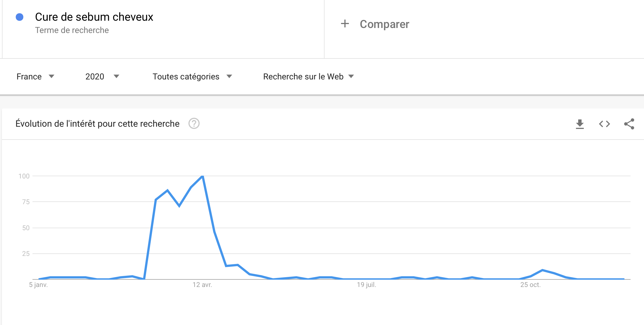This screenshot has height=325, width=644.
Task: Download the interest chart data as CSV
Action: 580,124
